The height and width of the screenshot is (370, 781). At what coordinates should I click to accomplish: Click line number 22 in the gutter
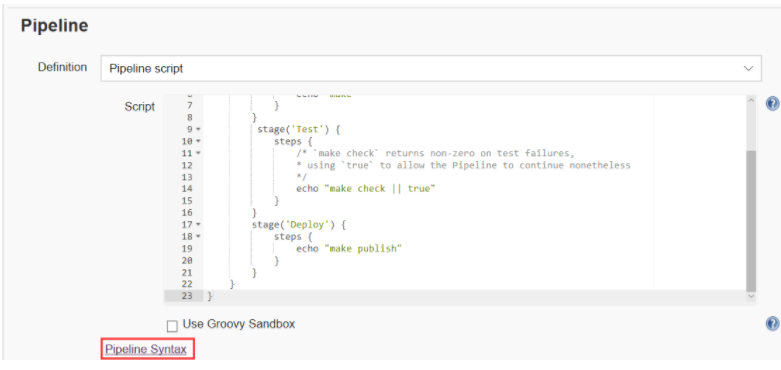click(x=187, y=284)
